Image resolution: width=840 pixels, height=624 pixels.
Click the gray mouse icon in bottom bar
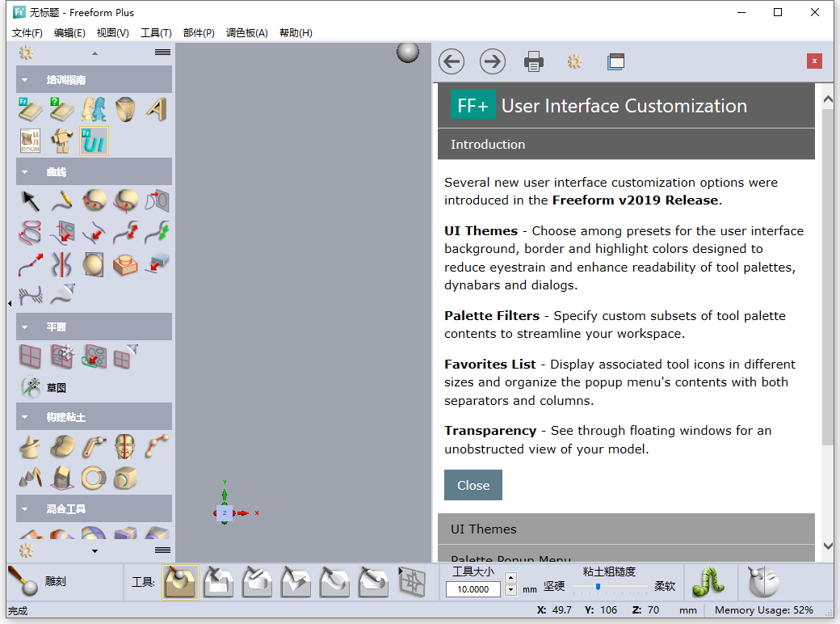click(x=762, y=582)
